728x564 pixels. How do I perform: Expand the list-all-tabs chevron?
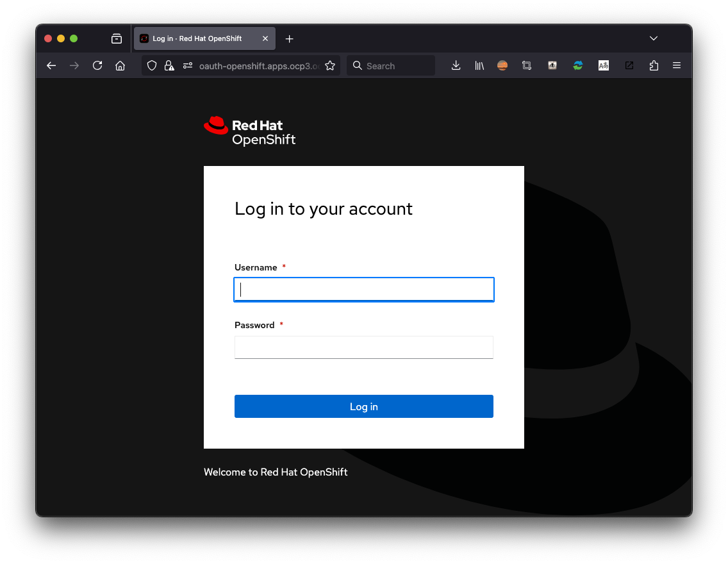click(654, 38)
